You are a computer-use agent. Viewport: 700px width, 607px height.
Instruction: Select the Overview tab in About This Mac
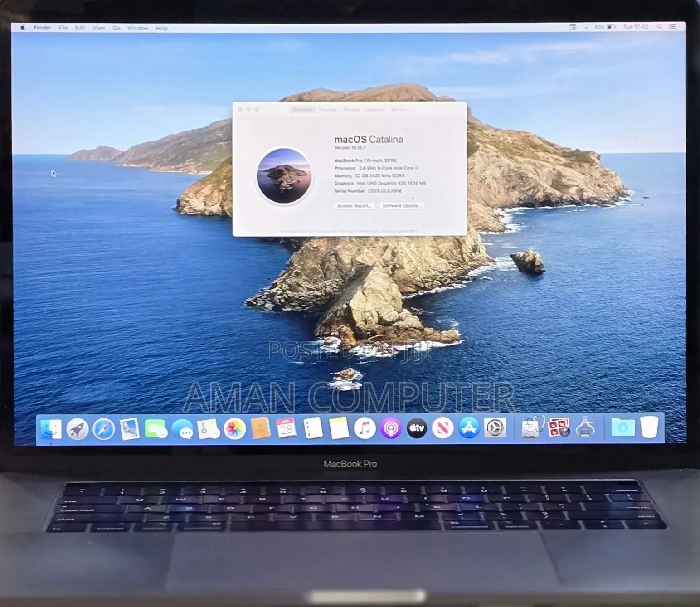[302, 110]
